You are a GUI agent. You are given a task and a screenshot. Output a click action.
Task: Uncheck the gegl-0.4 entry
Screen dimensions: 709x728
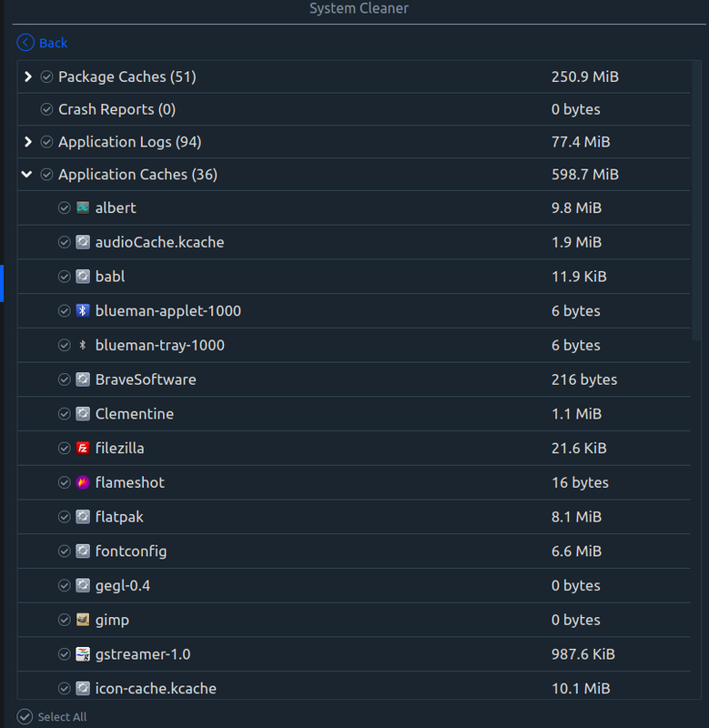click(x=64, y=586)
